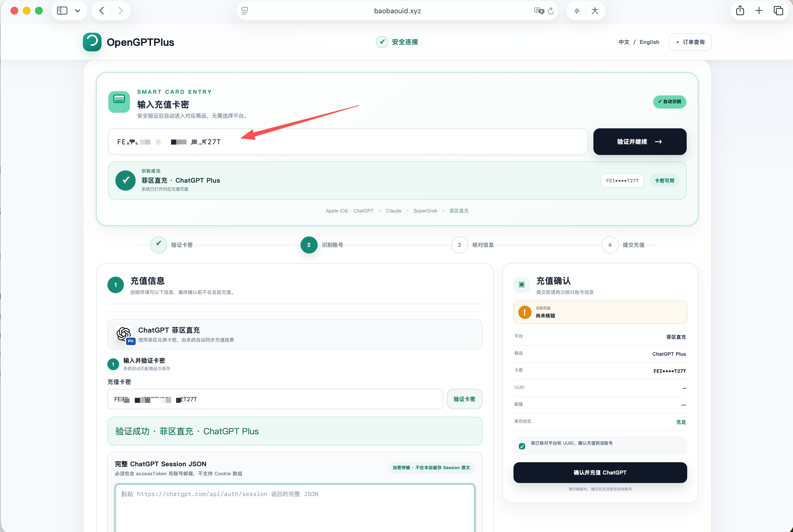Open the Share menu

pyautogui.click(x=740, y=11)
